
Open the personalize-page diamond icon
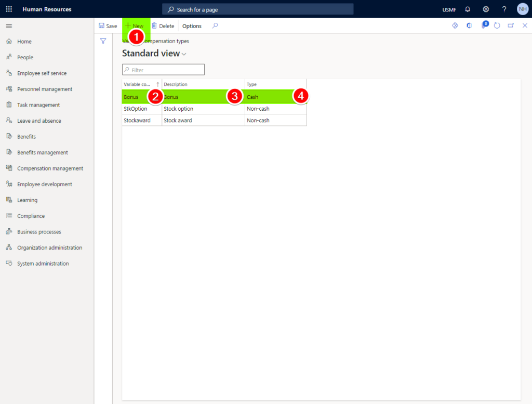pos(455,25)
